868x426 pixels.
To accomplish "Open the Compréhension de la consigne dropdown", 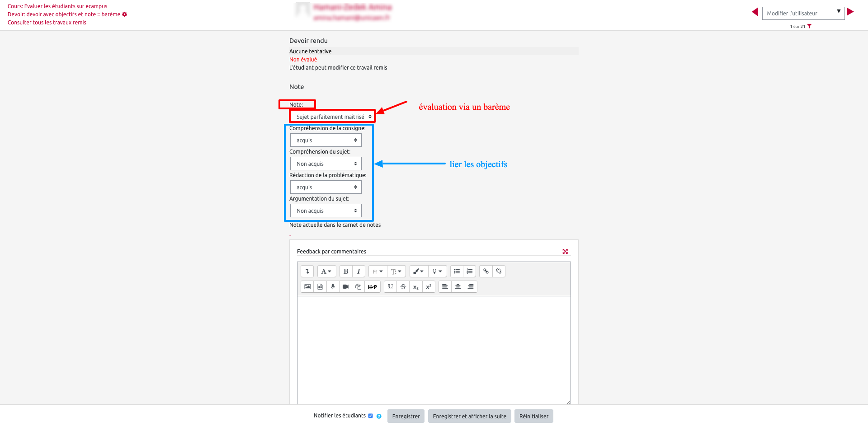I will click(x=325, y=140).
